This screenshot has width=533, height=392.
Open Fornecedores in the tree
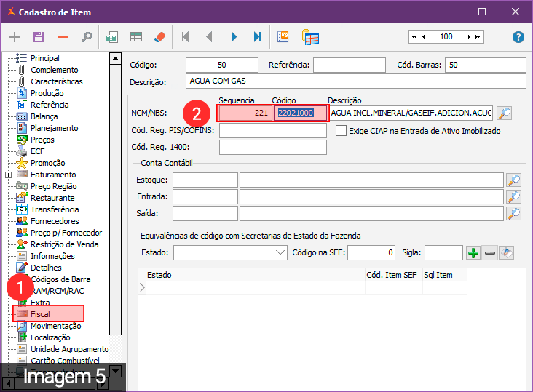[x=55, y=221]
